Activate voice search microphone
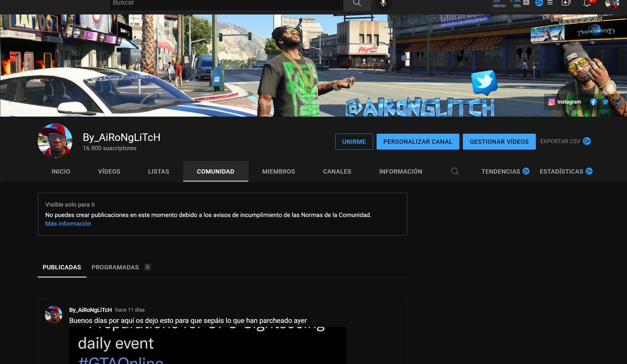Viewport: 627px width, 364px height. (383, 3)
